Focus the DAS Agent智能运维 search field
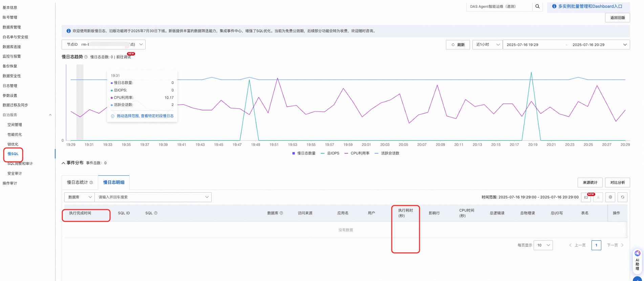Image resolution: width=644 pixels, height=281 pixels. [x=499, y=6]
